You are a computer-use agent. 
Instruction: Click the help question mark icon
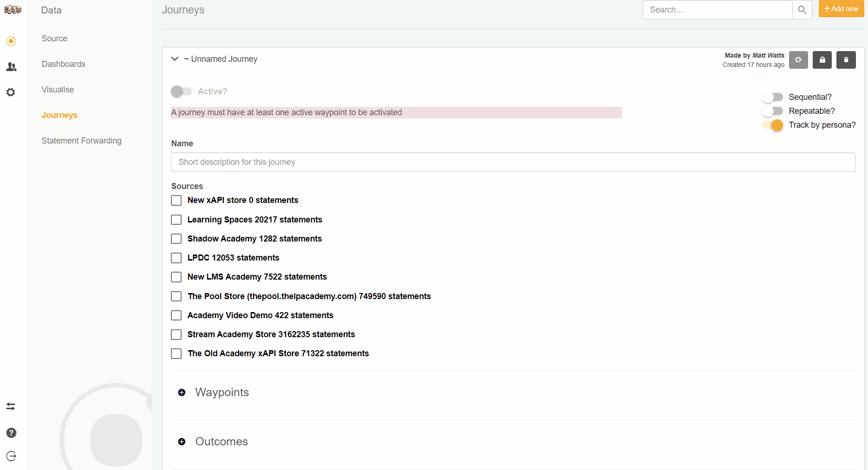(x=11, y=433)
